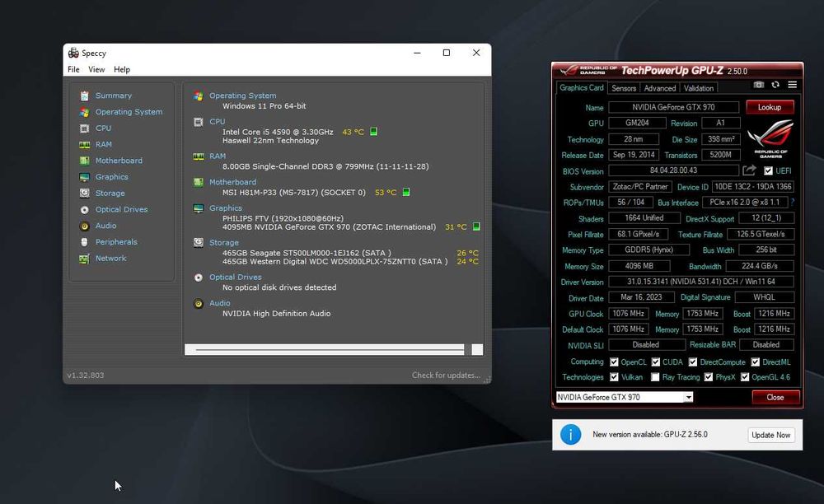Viewport: 824px width, 504px height.
Task: Select RAM in Speccy sidebar
Action: point(104,144)
